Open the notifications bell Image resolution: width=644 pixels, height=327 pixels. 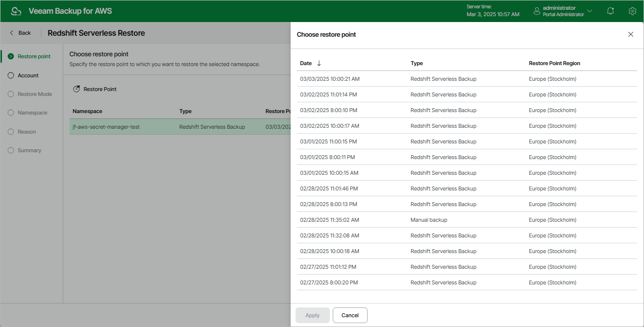[610, 11]
